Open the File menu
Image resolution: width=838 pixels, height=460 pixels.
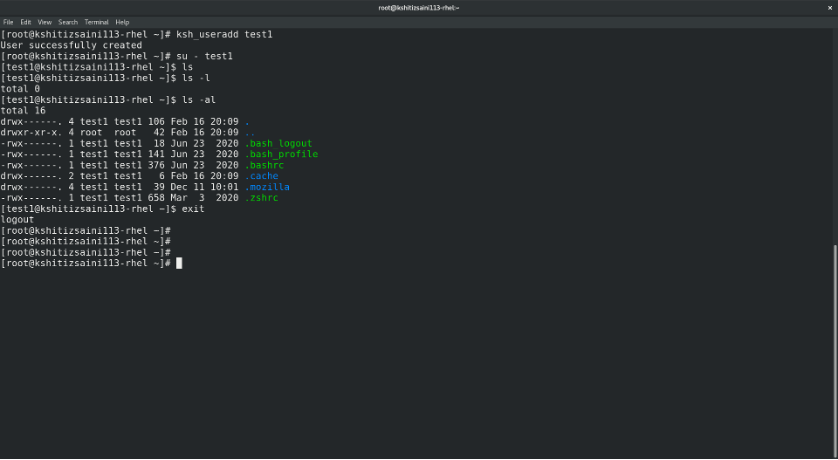point(8,22)
